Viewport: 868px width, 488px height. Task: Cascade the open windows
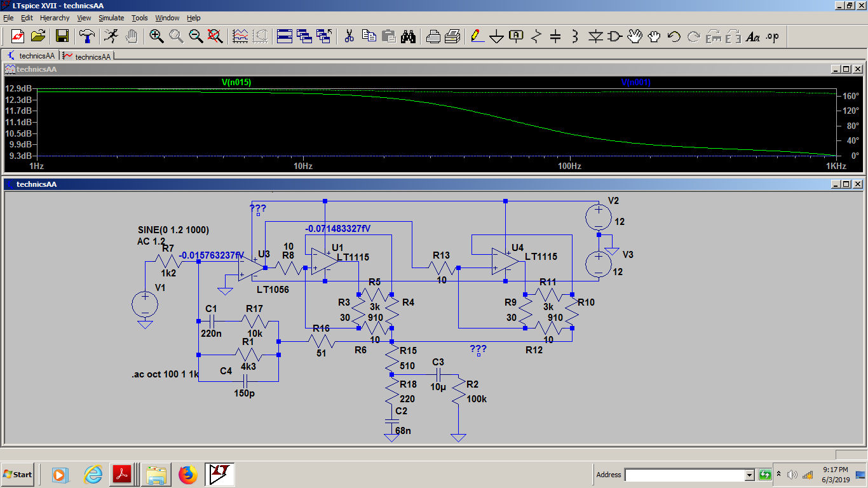304,36
